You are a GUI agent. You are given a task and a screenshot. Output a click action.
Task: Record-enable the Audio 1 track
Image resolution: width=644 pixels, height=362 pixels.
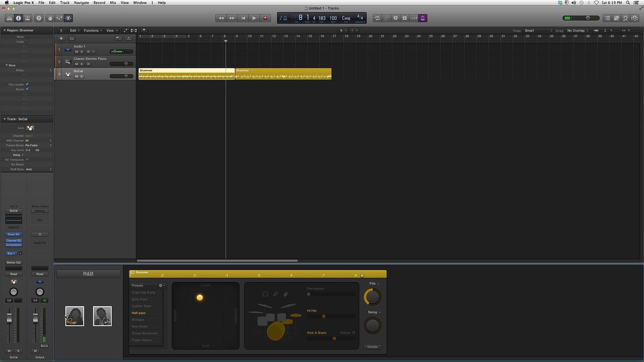pyautogui.click(x=88, y=52)
